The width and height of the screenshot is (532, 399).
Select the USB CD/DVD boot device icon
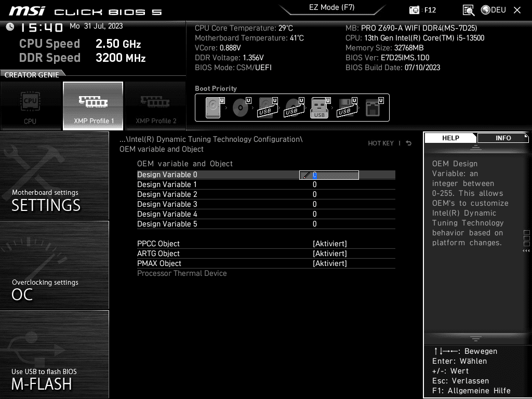click(x=294, y=108)
